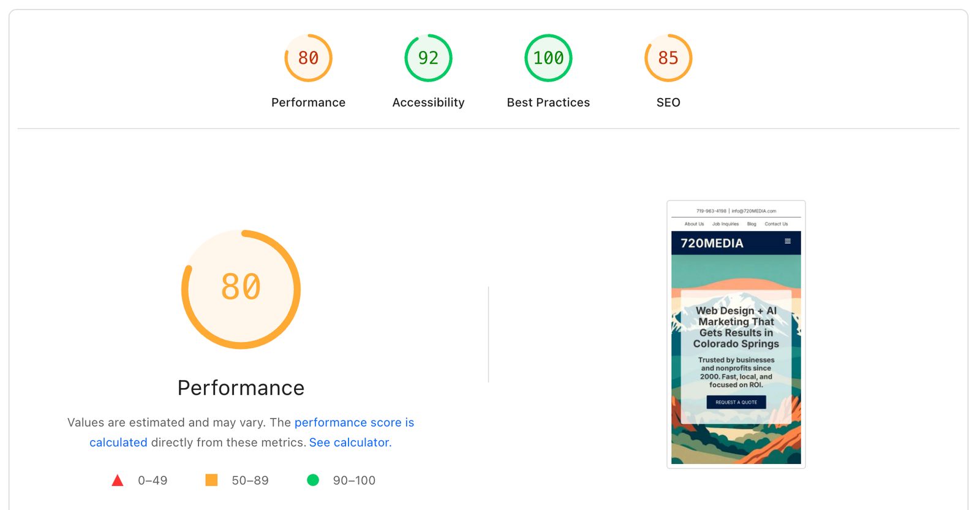Click the large Performance 80 gauge circle
Image resolution: width=980 pixels, height=510 pixels.
(241, 289)
